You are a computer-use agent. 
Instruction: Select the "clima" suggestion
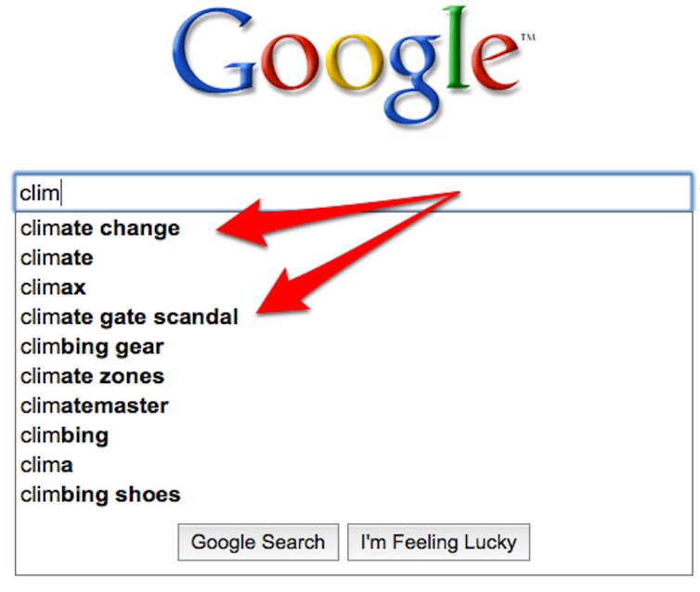pos(46,465)
